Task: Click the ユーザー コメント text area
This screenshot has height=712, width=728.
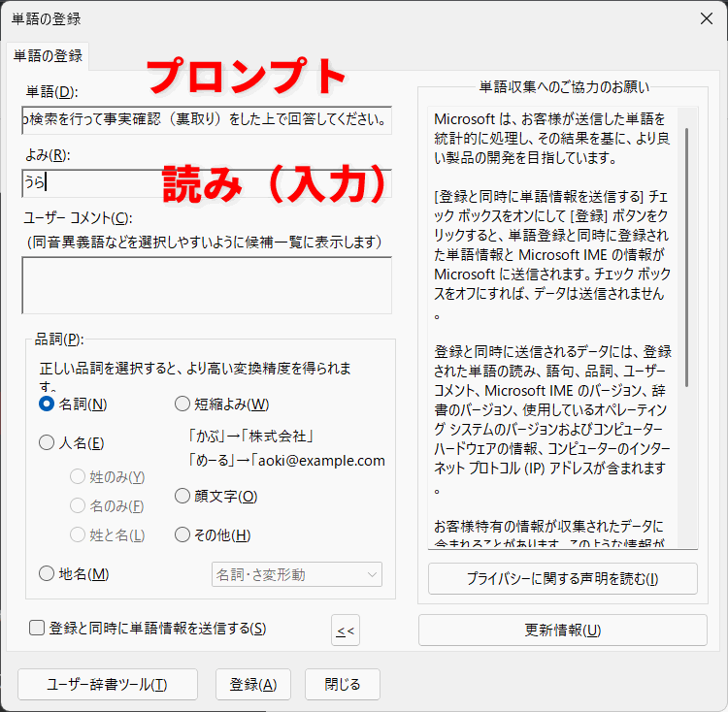Action: tap(207, 285)
